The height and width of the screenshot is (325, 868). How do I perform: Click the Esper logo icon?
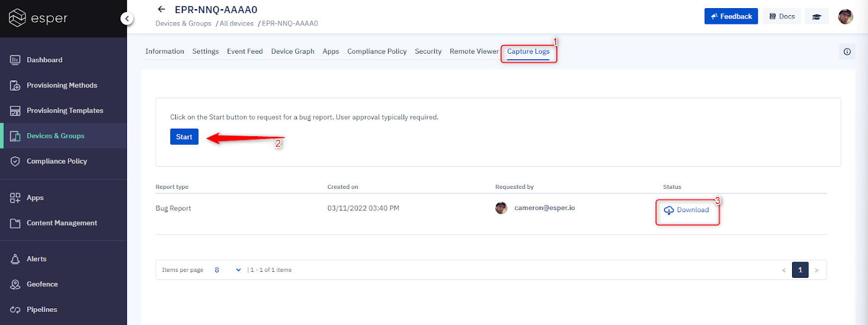(x=17, y=18)
